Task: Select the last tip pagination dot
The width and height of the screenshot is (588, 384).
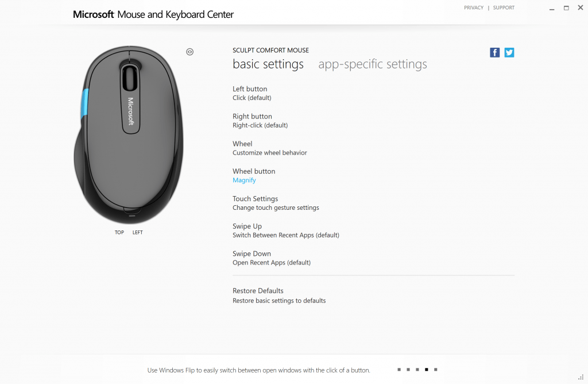Action: click(436, 370)
